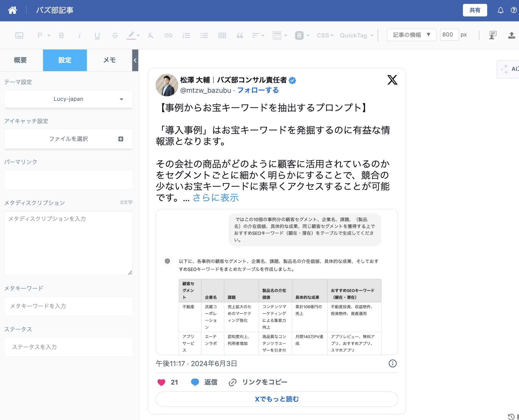Open the help question mark icon

click(x=514, y=10)
